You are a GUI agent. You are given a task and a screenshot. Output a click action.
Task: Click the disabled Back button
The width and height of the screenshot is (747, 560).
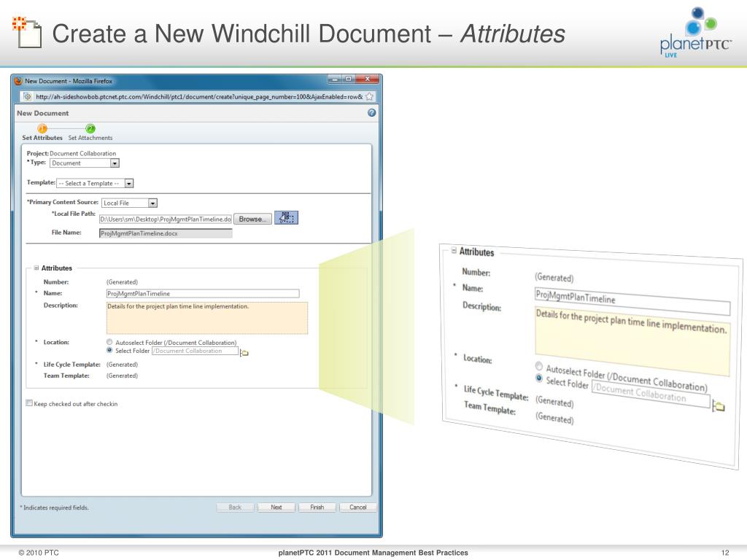236,507
